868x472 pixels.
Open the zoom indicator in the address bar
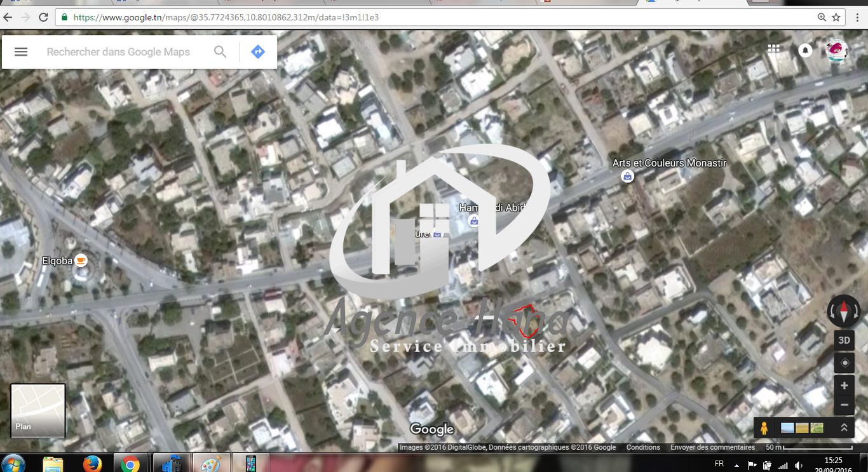point(822,17)
